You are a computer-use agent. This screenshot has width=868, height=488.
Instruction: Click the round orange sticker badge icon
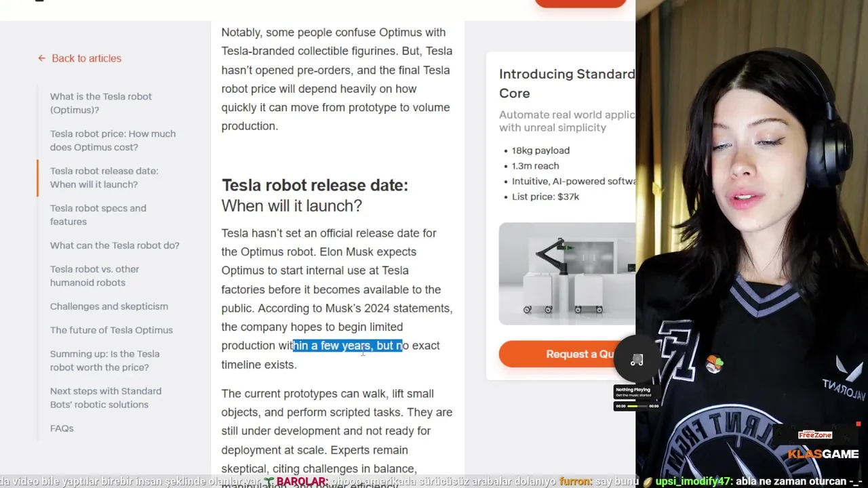[714, 365]
